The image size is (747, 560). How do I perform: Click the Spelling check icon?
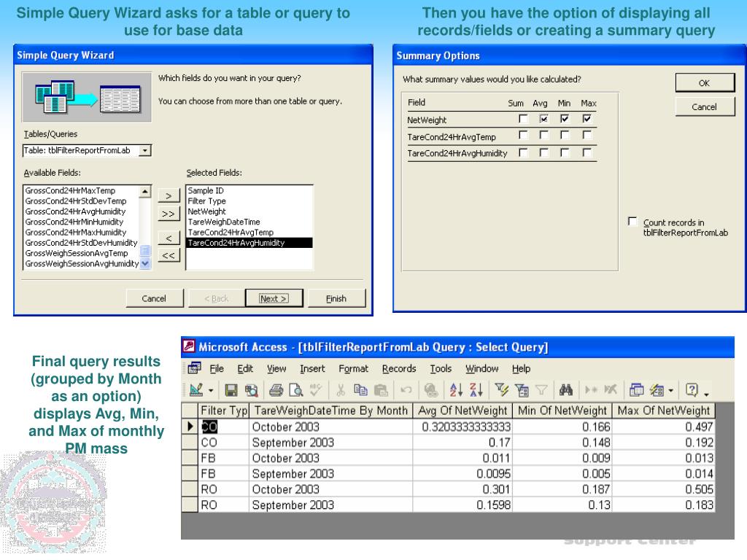click(x=315, y=390)
